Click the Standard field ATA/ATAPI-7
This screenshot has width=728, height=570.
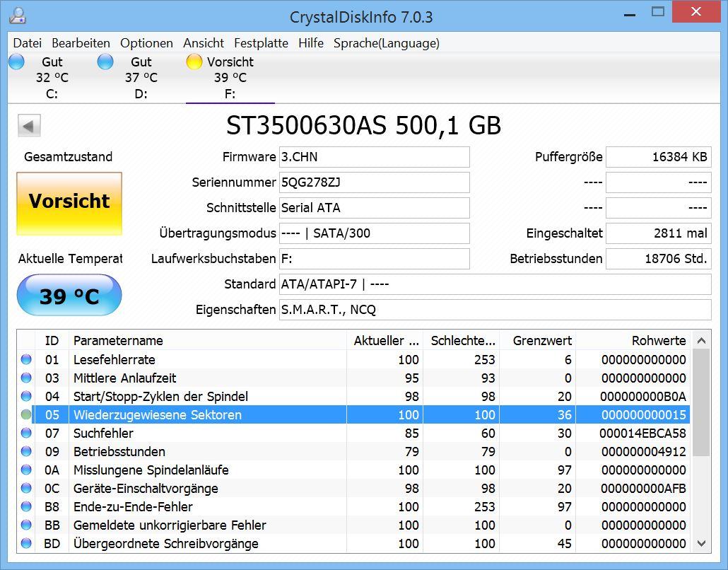click(495, 284)
